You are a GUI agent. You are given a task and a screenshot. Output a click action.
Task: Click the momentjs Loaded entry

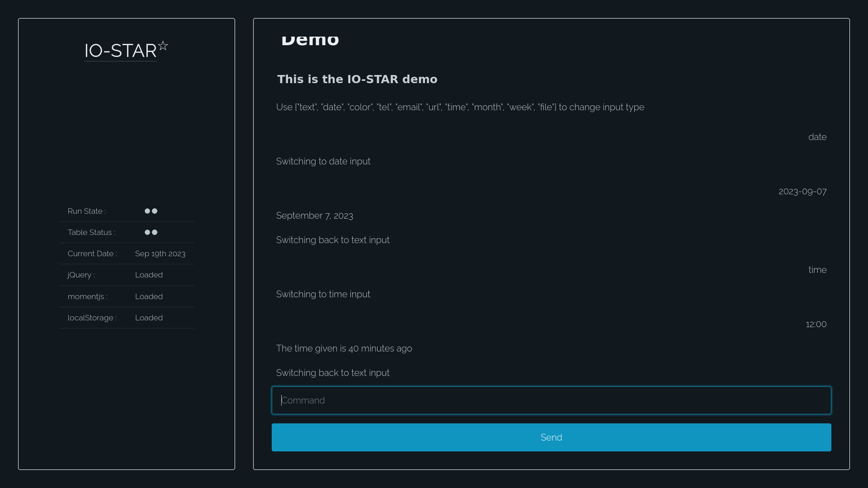tap(127, 296)
